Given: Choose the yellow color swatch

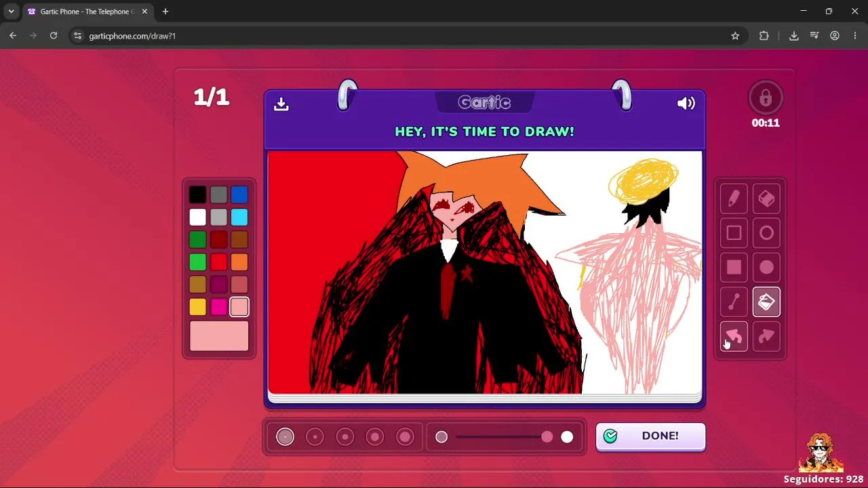Looking at the screenshot, I should point(197,307).
